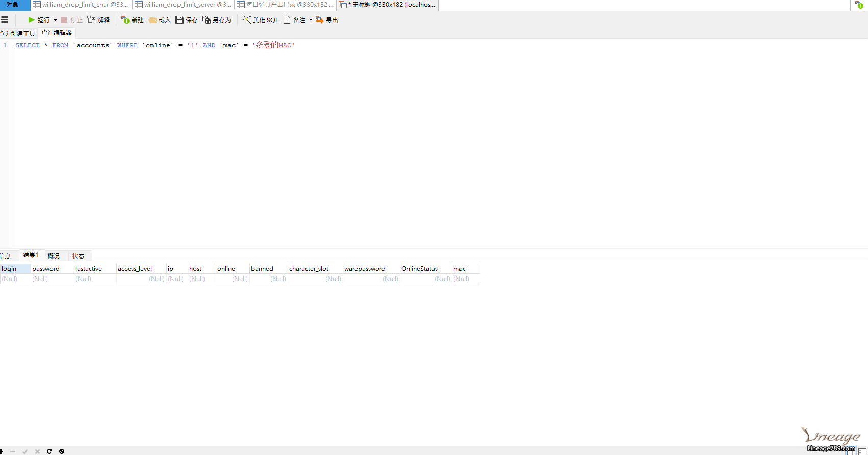Click the OnlineStatus column header
This screenshot has width=868, height=455.
tap(420, 269)
